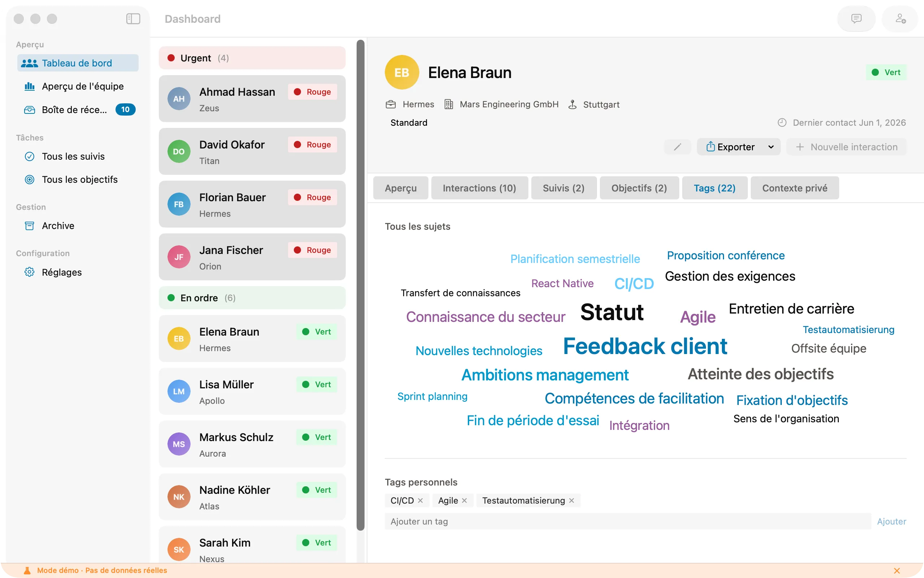Select the Florian Bauer card
The image size is (924, 578).
252,204
